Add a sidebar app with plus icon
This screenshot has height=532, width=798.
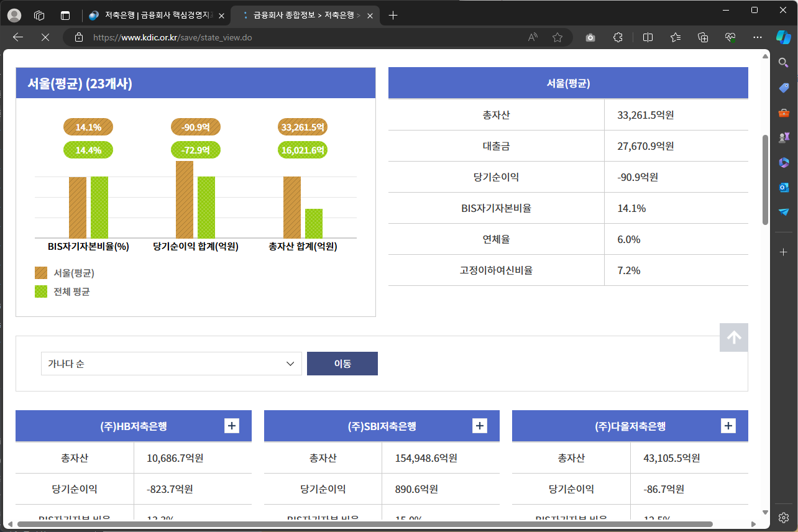tap(784, 252)
